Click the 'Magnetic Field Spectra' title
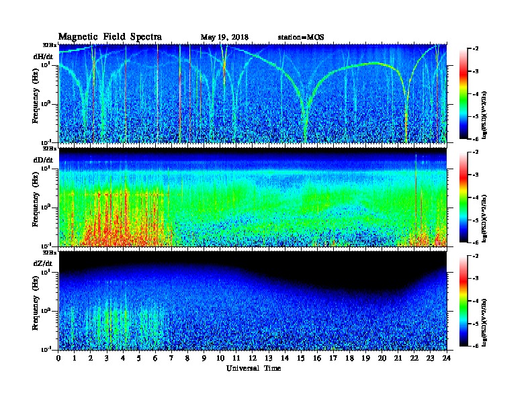532x411 pixels. (110, 37)
